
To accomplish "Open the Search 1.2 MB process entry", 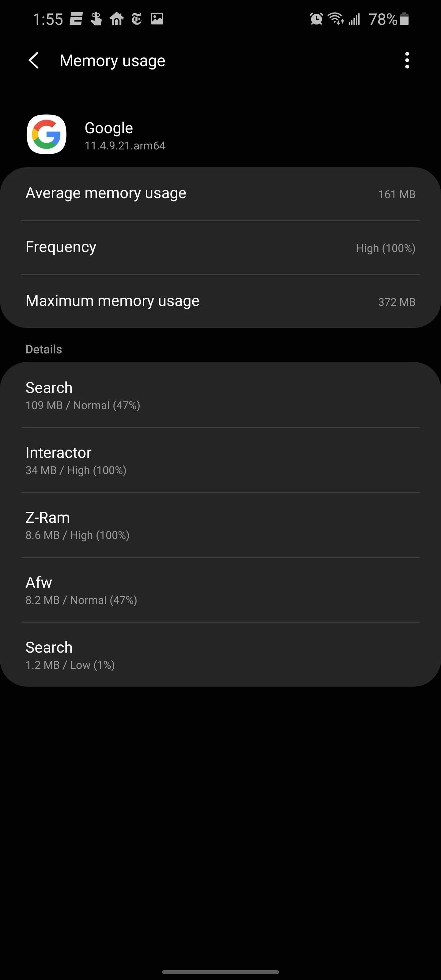I will 221,655.
